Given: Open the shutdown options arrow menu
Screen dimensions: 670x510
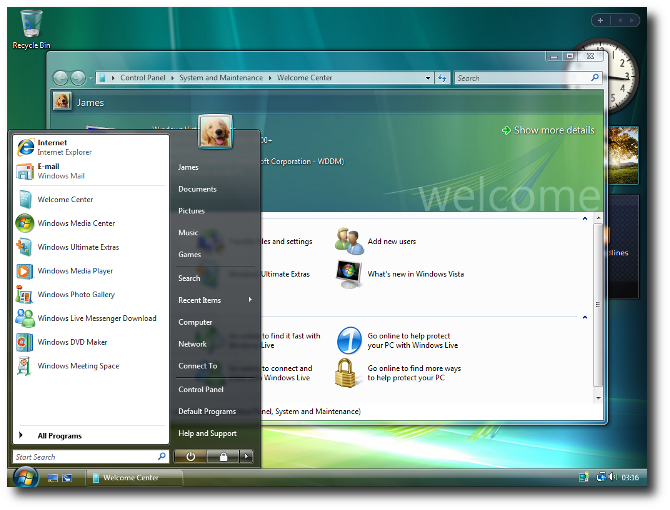Looking at the screenshot, I should point(247,457).
